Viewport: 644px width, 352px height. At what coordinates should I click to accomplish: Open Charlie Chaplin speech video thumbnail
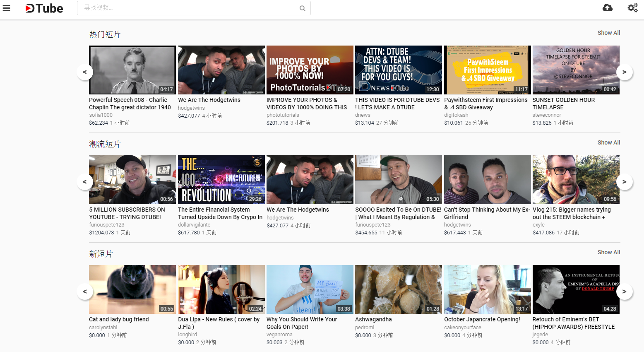pyautogui.click(x=132, y=70)
